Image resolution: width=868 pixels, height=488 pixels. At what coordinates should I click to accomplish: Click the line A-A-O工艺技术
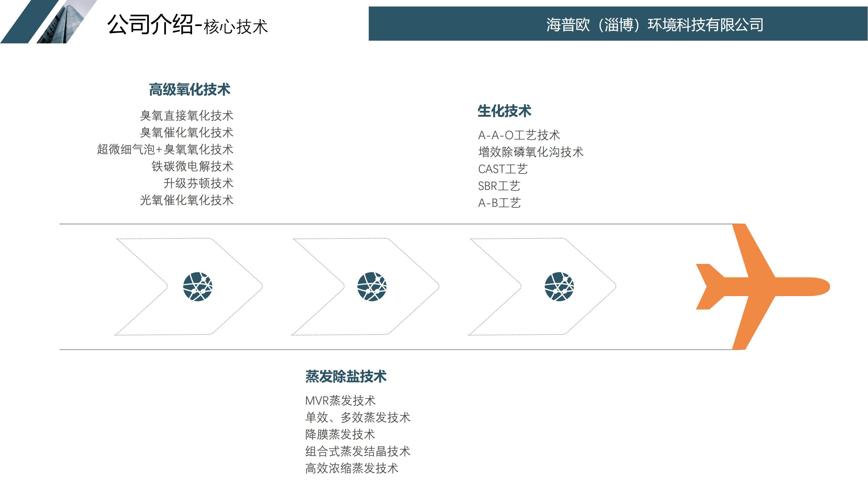(519, 135)
